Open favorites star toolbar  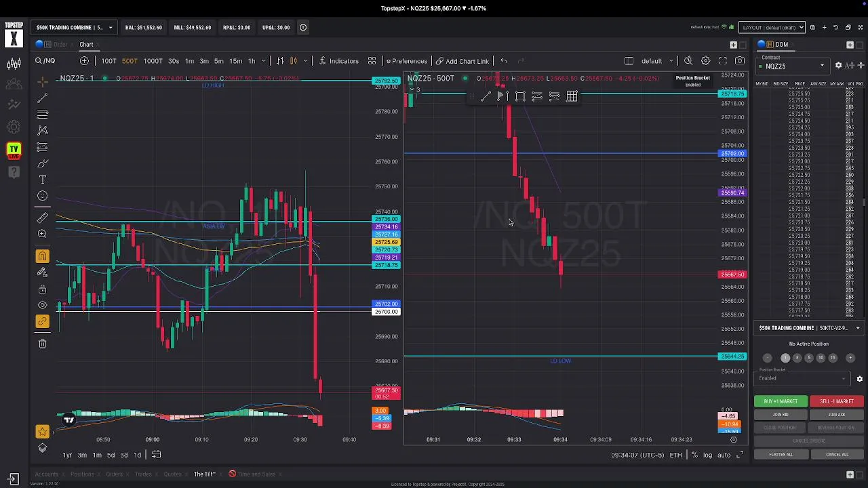point(42,432)
